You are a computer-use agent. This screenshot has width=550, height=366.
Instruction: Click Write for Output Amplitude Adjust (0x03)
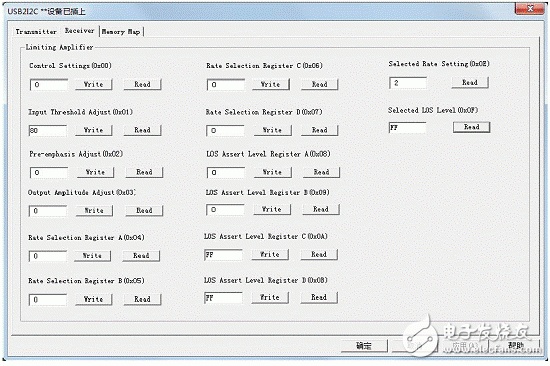click(94, 211)
